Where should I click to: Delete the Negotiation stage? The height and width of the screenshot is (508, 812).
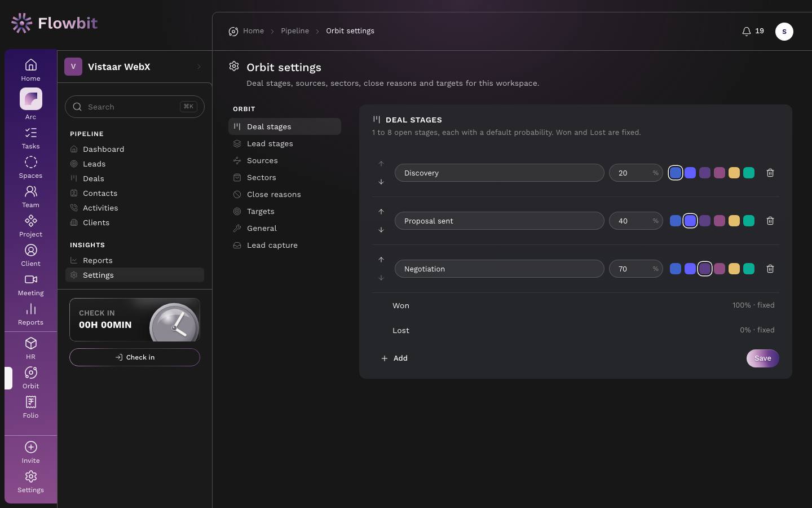(x=770, y=269)
